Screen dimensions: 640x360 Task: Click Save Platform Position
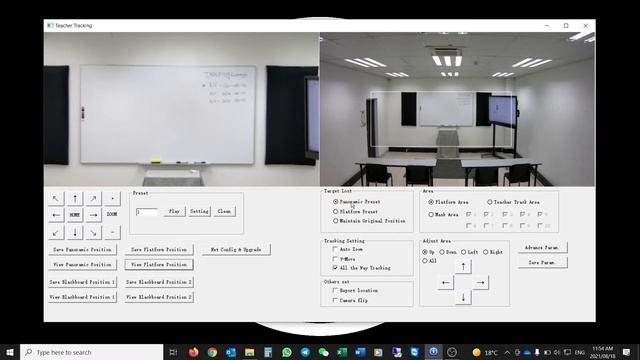point(159,249)
